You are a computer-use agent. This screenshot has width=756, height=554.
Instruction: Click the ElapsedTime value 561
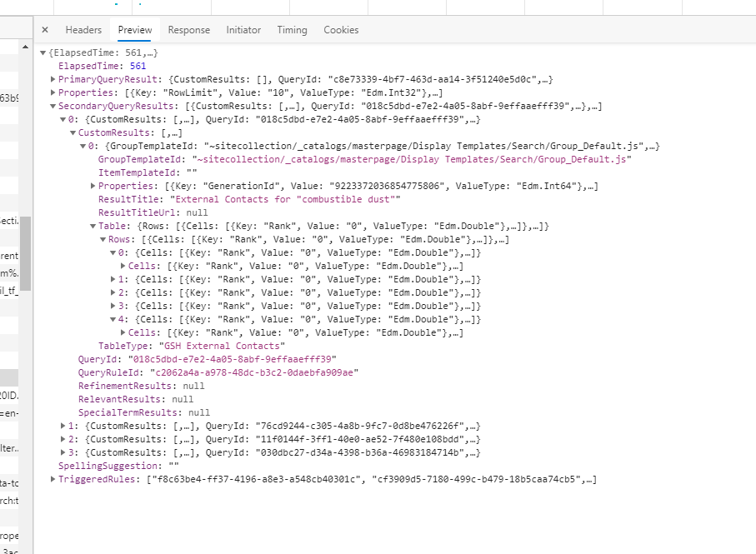(138, 66)
